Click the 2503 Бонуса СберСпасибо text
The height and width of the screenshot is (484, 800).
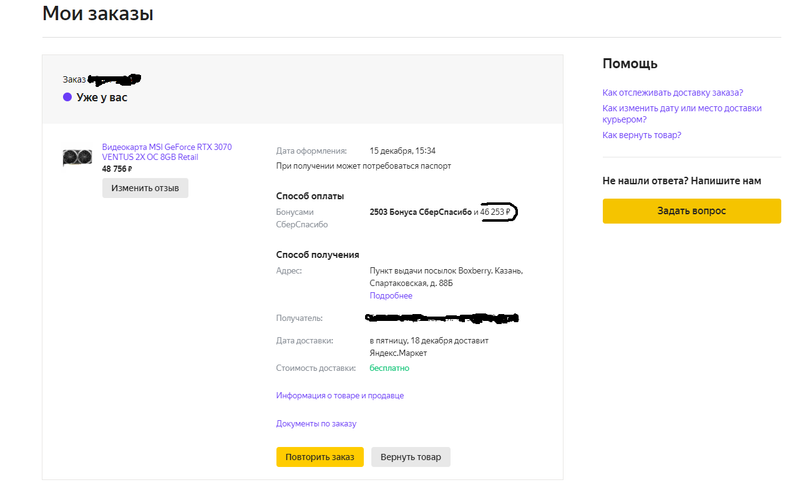point(420,212)
